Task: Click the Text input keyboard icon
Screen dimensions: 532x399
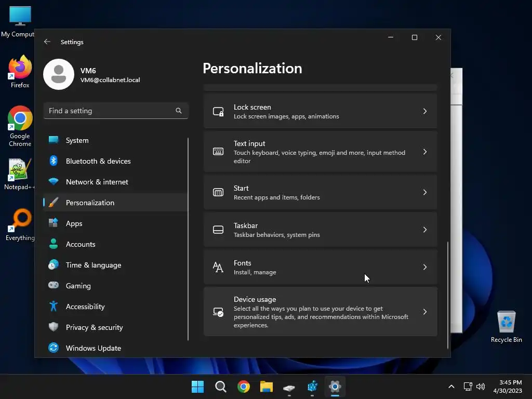Action: click(x=218, y=152)
